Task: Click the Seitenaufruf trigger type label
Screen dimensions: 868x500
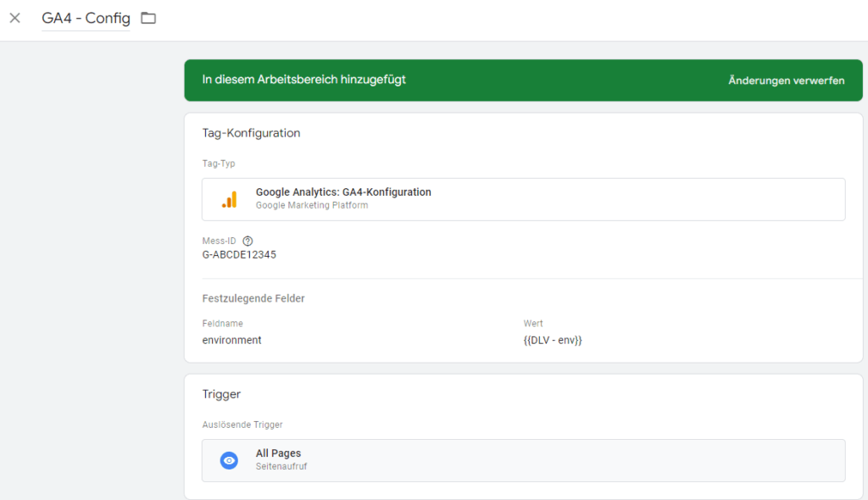Action: pos(281,466)
